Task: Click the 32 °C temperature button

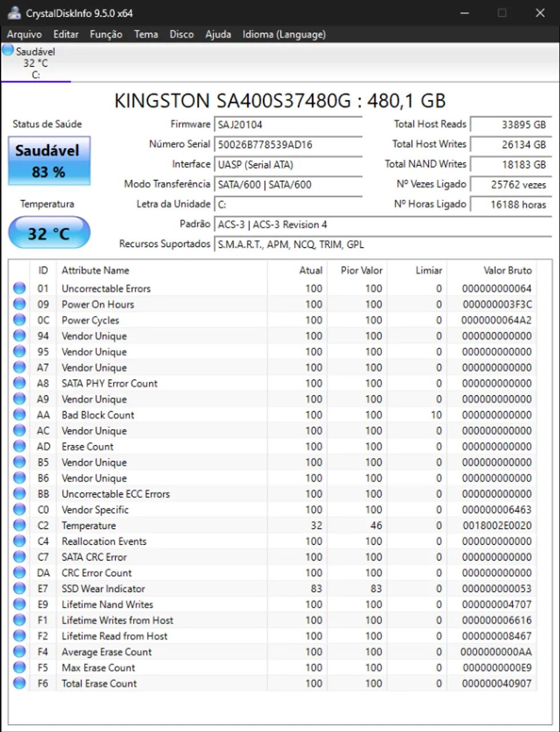Action: tap(49, 233)
